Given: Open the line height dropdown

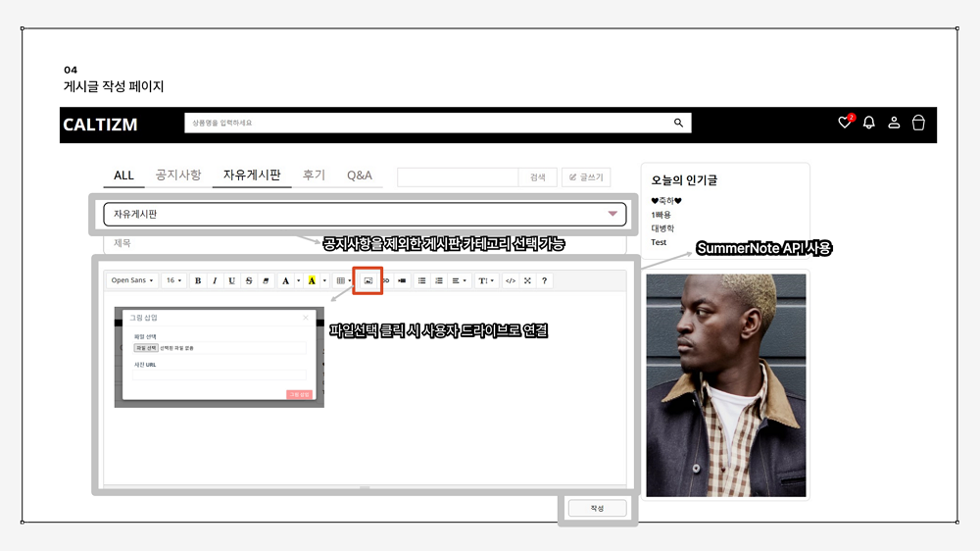Looking at the screenshot, I should pyautogui.click(x=486, y=280).
